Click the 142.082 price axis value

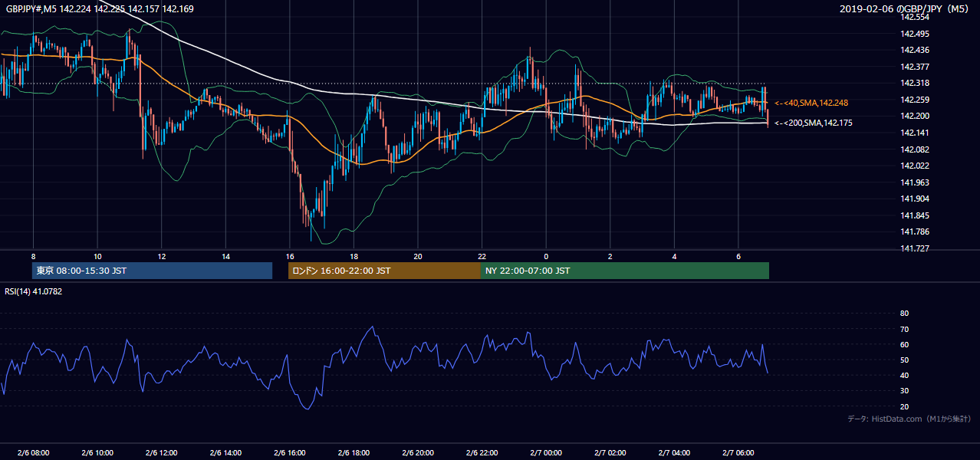pyautogui.click(x=914, y=149)
